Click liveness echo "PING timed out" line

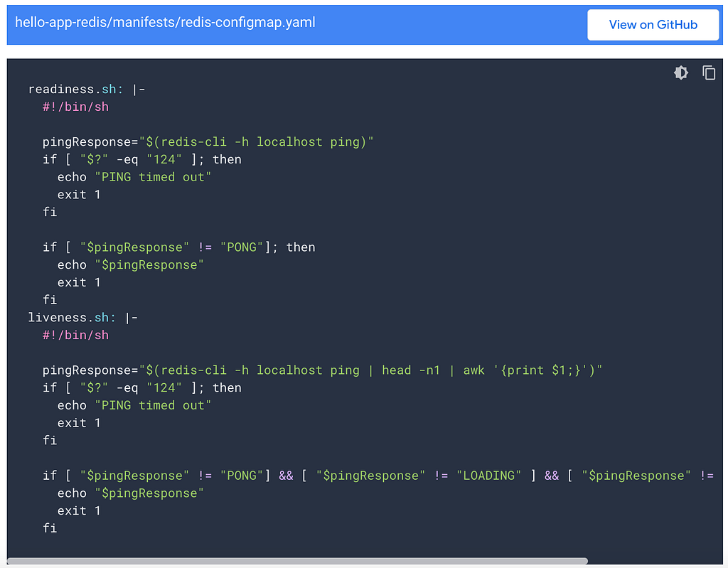(x=134, y=405)
